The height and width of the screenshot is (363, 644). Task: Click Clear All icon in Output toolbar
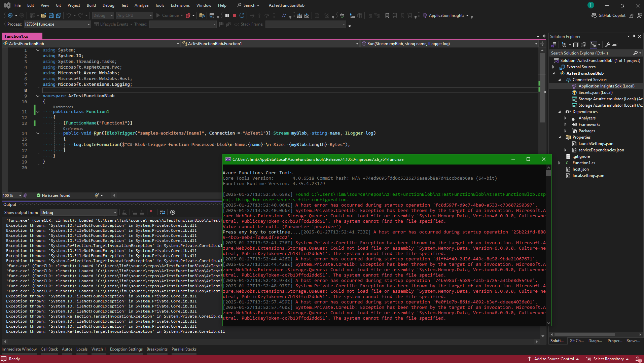click(152, 212)
